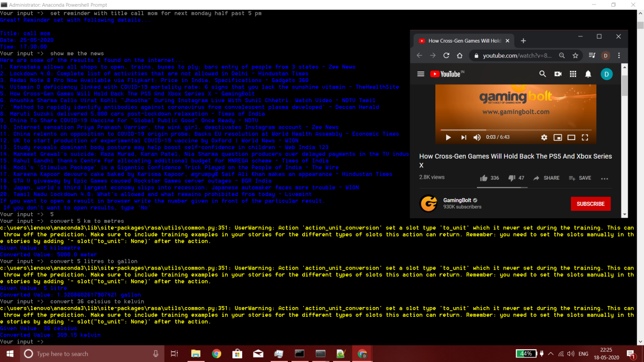Play the YouTube video

click(x=448, y=138)
